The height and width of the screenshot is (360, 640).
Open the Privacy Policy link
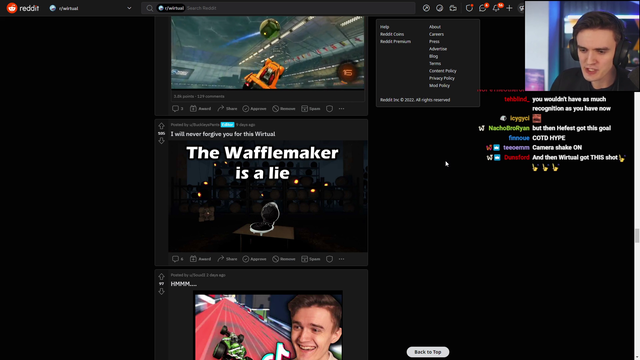click(442, 78)
